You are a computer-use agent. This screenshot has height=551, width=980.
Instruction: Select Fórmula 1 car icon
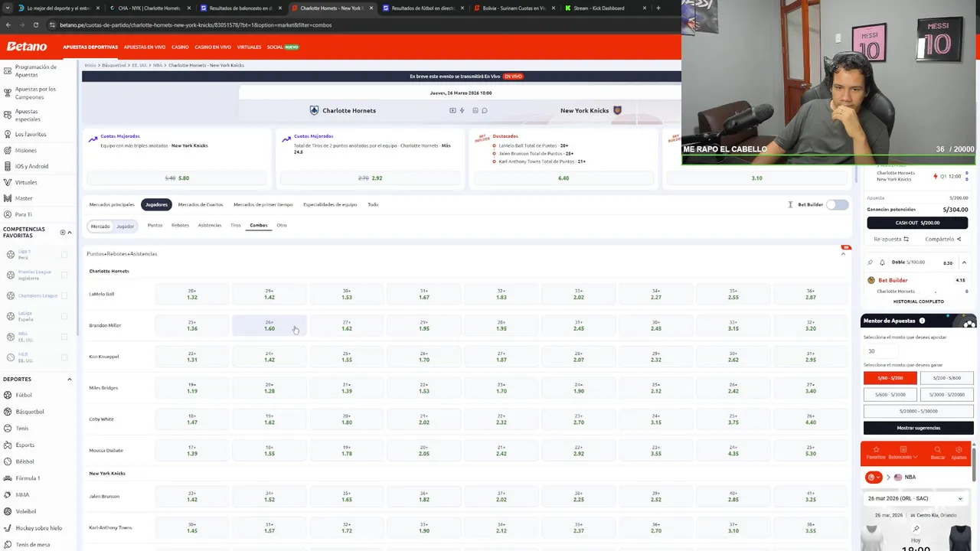click(x=8, y=478)
